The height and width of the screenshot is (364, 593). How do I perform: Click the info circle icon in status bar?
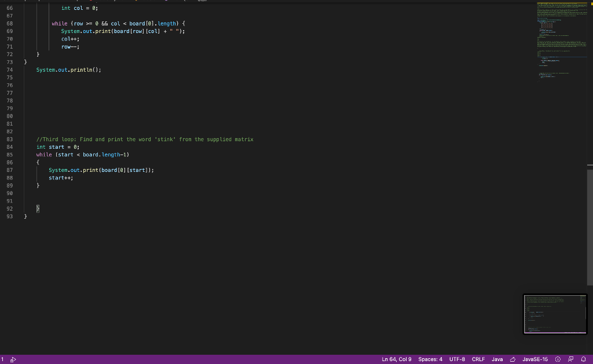click(x=558, y=359)
